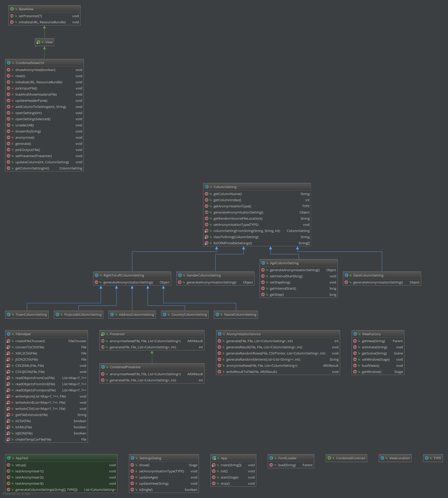Select getRandomSourceFileLocation() method
The width and height of the screenshot is (448, 498).
click(x=257, y=218)
